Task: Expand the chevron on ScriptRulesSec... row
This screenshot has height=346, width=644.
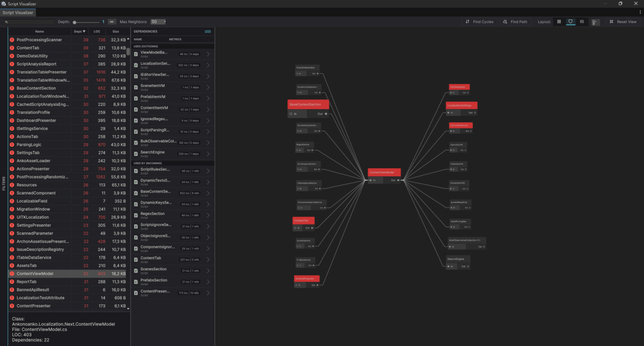Action: tap(208, 170)
